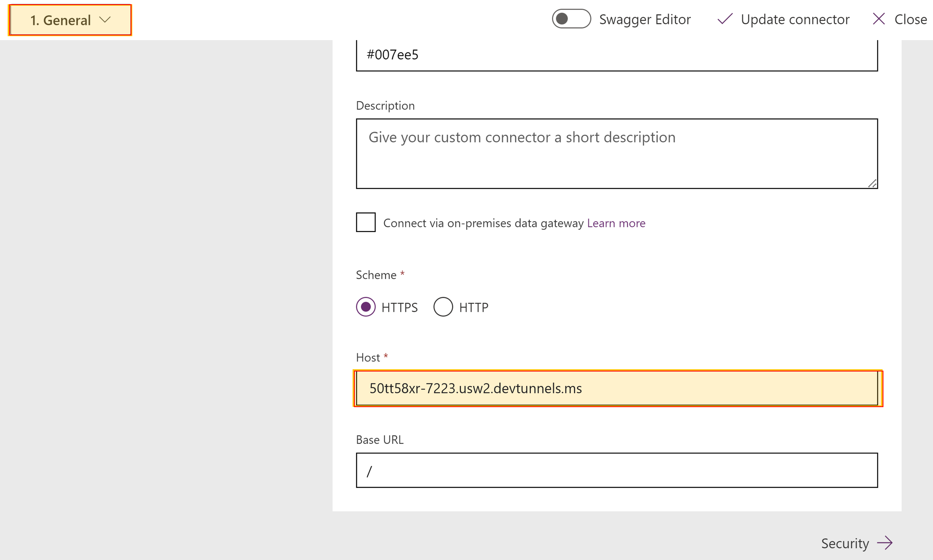Viewport: 933px width, 560px height.
Task: Check Connect via on-premises data gateway
Action: tap(366, 222)
